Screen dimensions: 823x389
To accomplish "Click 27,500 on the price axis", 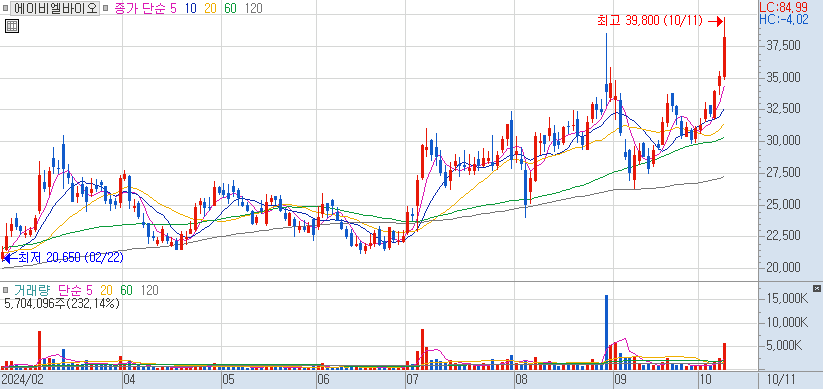I will click(783, 173).
